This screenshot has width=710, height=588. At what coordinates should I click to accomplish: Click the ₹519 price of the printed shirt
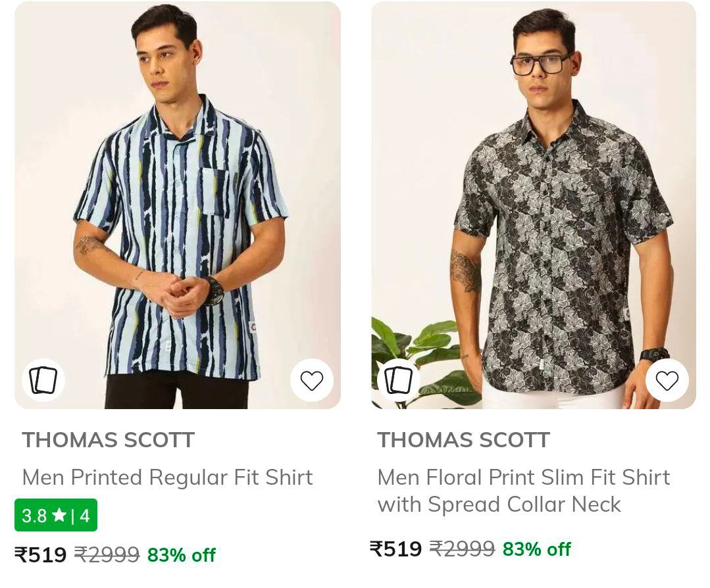(41, 555)
